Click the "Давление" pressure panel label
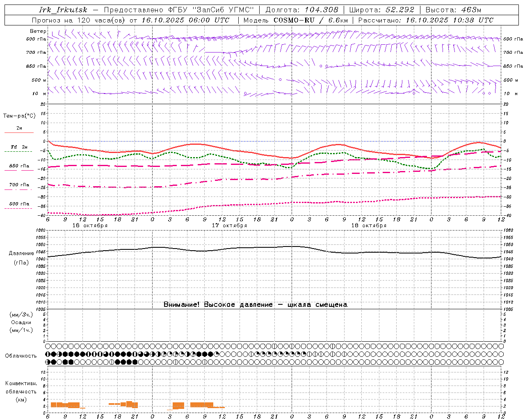 point(21,253)
